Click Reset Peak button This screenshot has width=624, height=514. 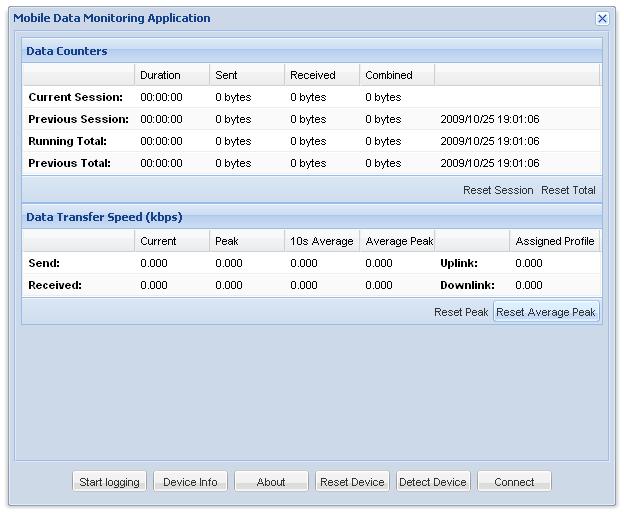point(461,312)
